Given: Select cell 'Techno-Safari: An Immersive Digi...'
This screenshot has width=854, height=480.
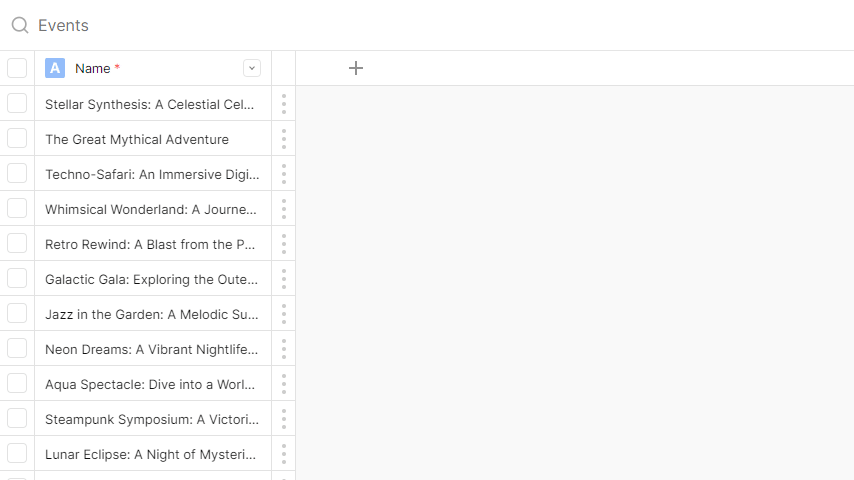Looking at the screenshot, I should (x=153, y=174).
